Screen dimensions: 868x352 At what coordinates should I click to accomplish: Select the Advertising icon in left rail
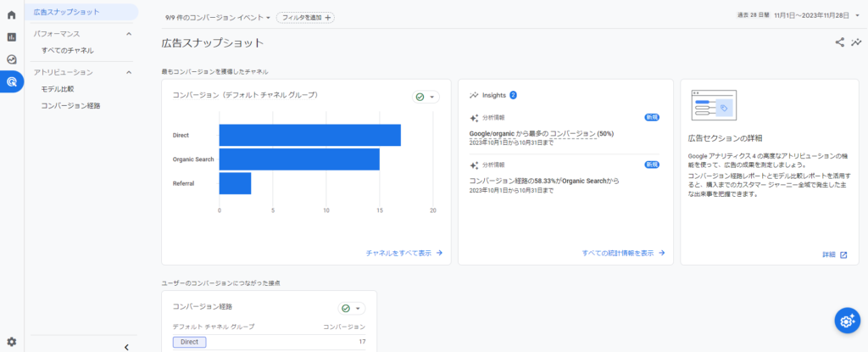tap(12, 82)
